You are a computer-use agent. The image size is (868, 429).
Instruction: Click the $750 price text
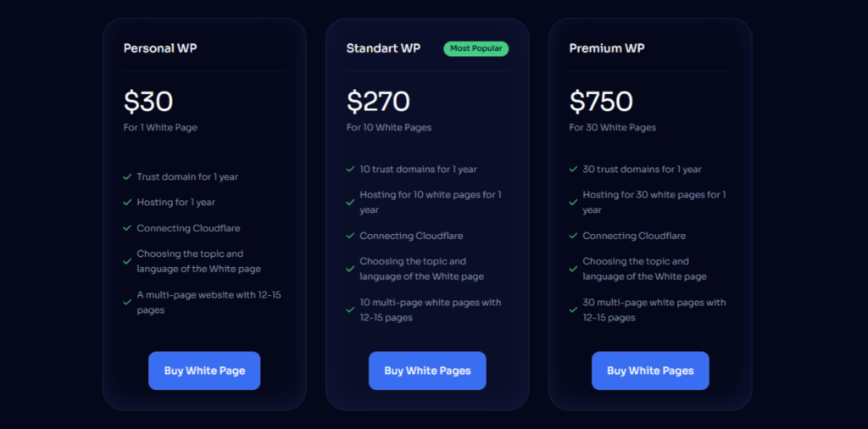601,102
